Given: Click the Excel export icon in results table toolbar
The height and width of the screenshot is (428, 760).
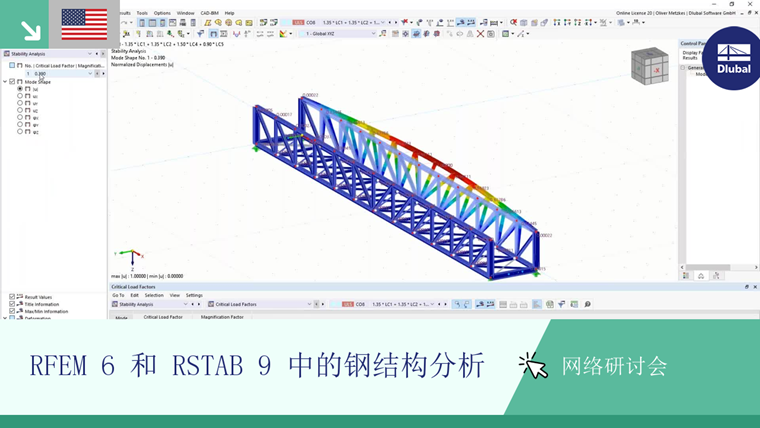Looking at the screenshot, I should [x=550, y=304].
